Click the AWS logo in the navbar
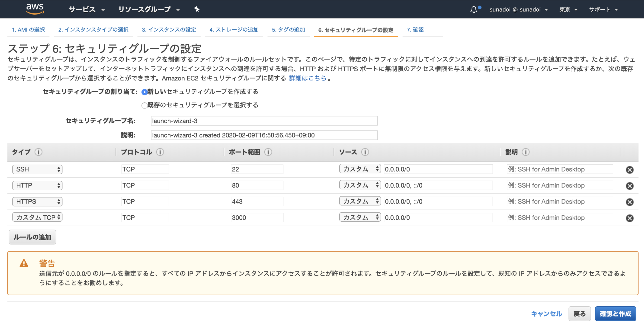644x330 pixels. 35,9
